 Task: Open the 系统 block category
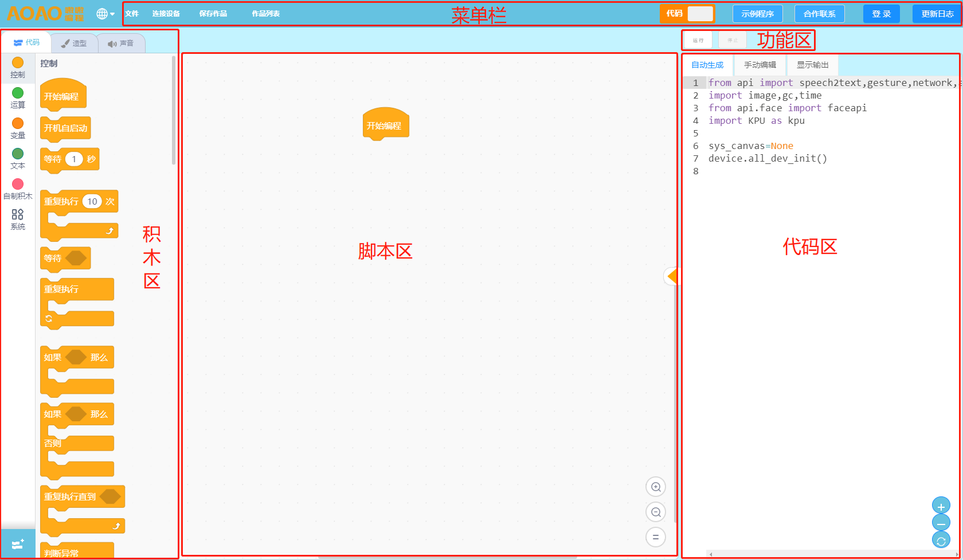(18, 220)
